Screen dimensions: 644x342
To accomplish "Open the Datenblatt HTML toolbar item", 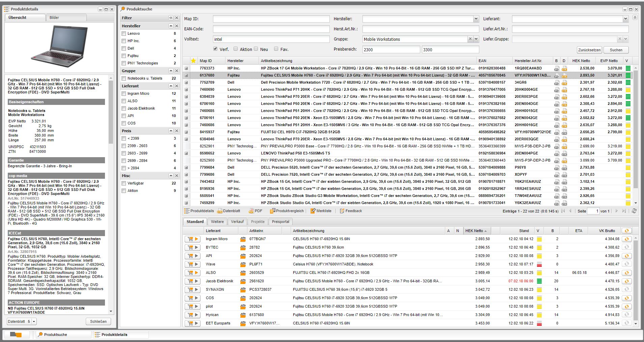I will coord(229,211).
